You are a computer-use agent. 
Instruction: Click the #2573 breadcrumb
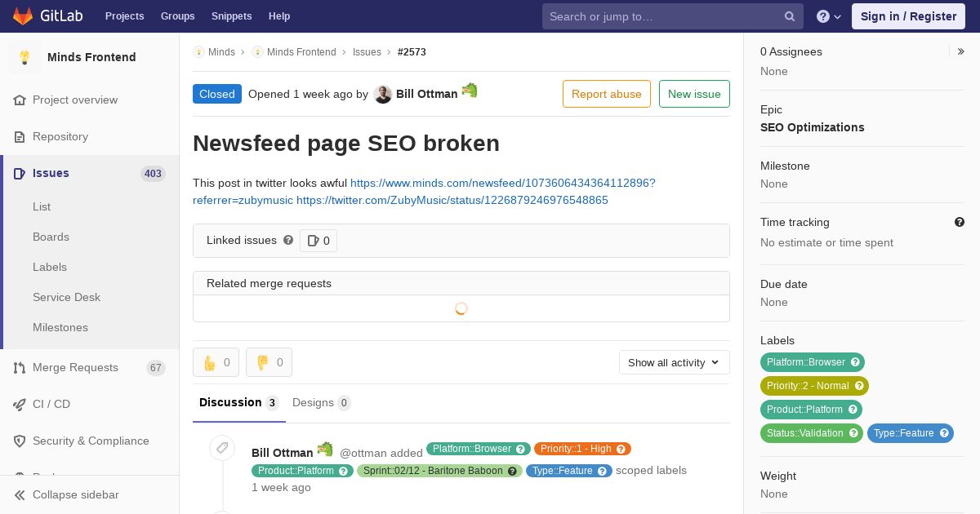pos(412,51)
